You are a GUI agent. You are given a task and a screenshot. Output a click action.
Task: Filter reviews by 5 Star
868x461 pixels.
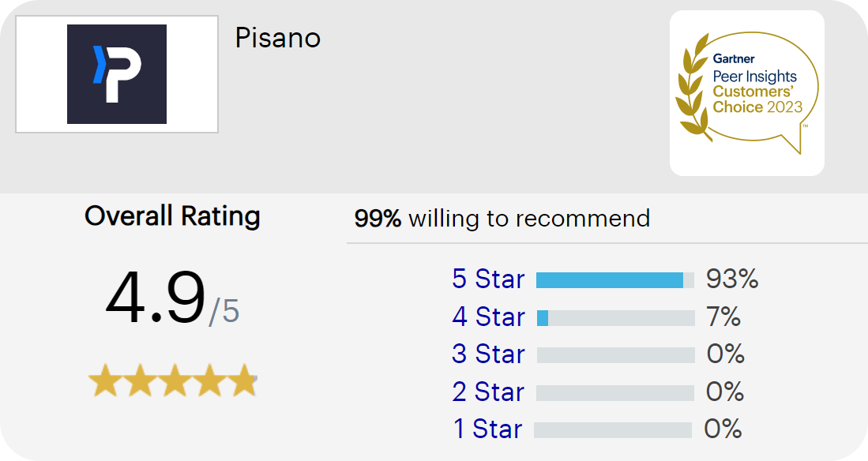point(488,279)
